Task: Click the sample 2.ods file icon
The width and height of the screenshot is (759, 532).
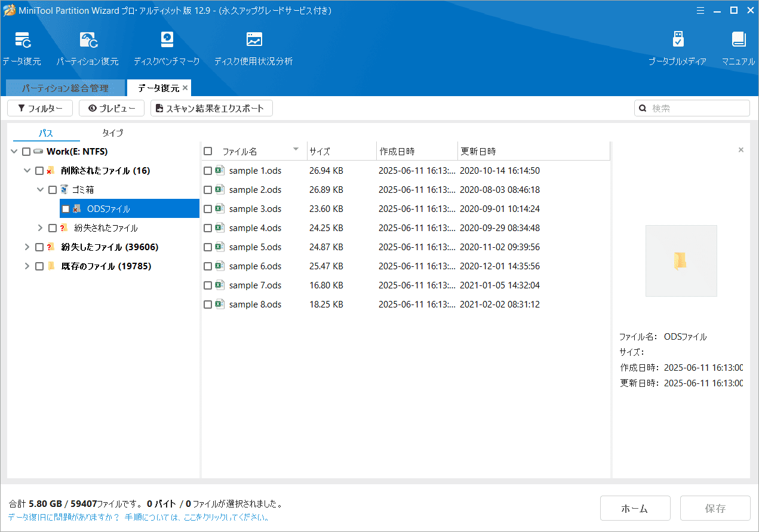Action: tap(220, 189)
